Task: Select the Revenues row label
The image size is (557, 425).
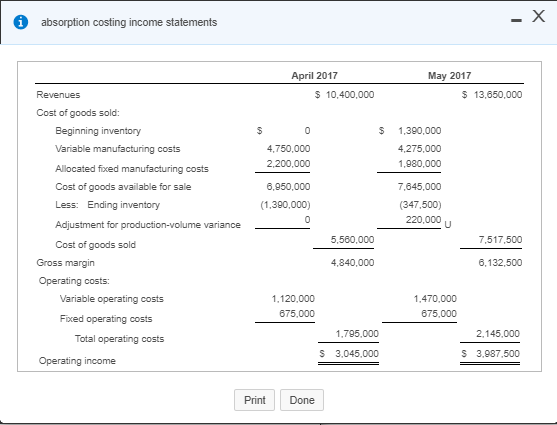Action: pyautogui.click(x=58, y=95)
